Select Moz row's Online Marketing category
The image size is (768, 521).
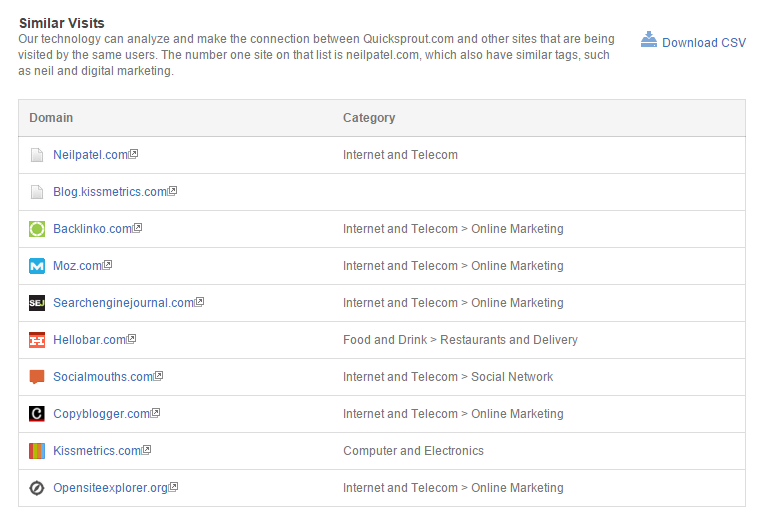453,266
